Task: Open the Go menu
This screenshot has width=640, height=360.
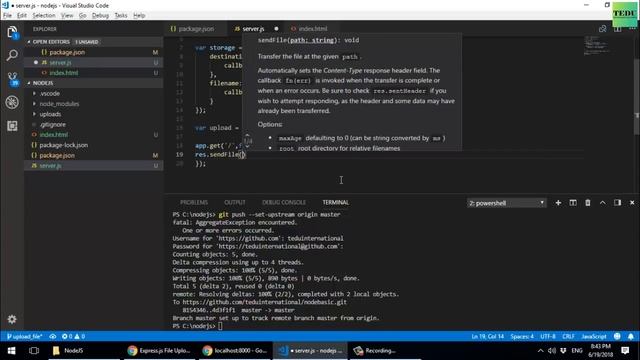Action: coord(82,16)
